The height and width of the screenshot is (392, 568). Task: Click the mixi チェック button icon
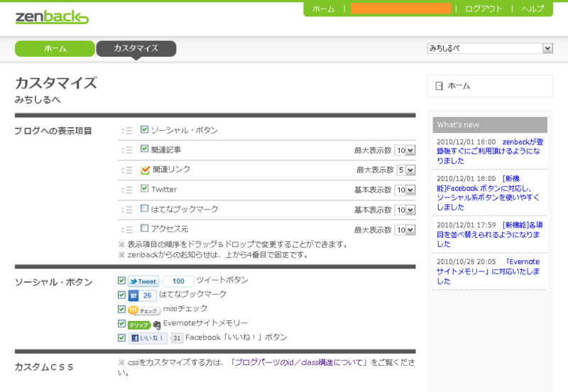144,310
